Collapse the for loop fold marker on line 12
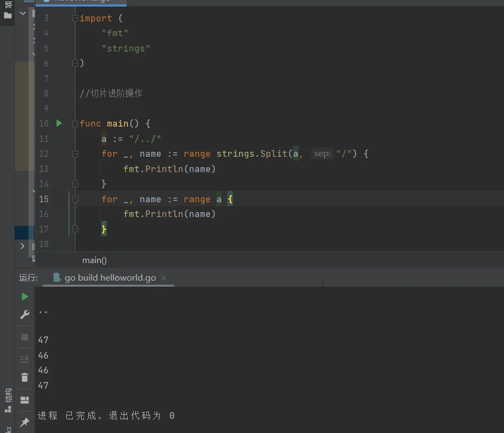 point(75,154)
